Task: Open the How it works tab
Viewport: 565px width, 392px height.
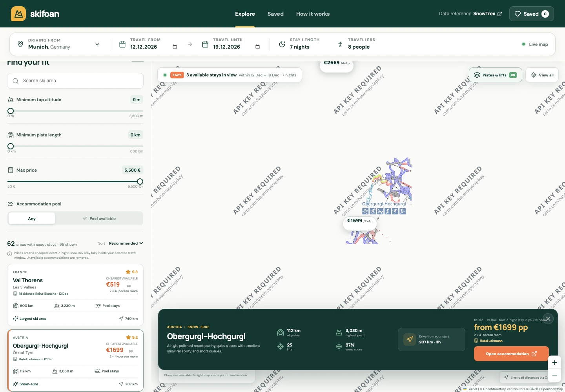Action: (x=313, y=14)
